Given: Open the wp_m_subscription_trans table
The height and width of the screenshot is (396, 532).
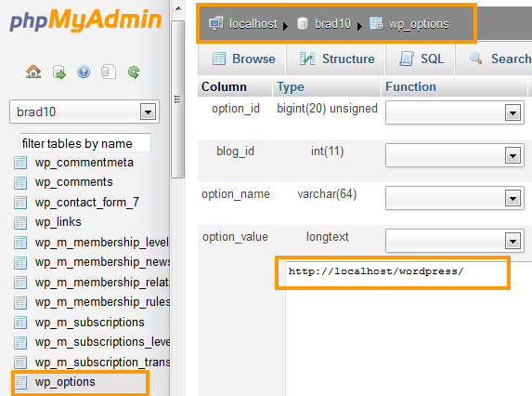Looking at the screenshot, I should (x=102, y=363).
